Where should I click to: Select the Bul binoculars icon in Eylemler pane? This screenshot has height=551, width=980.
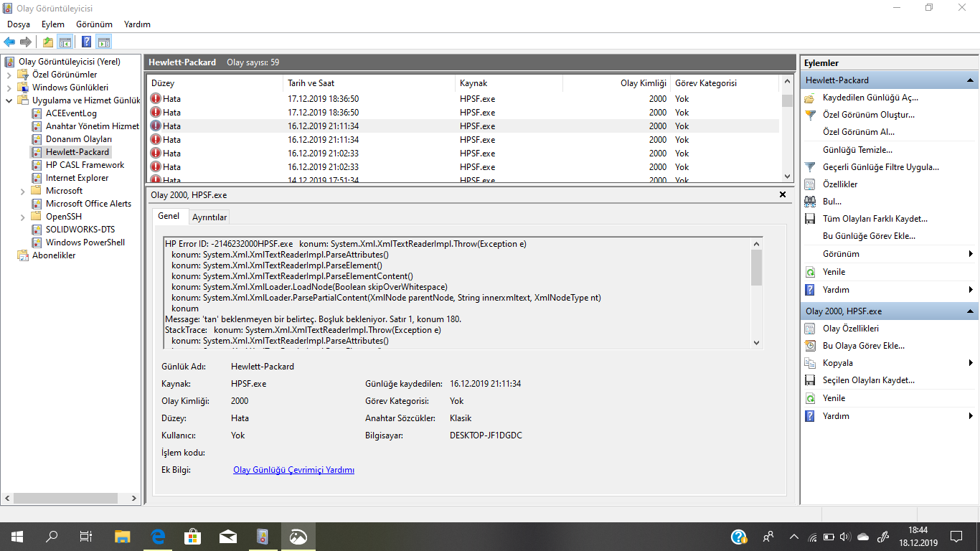(811, 200)
